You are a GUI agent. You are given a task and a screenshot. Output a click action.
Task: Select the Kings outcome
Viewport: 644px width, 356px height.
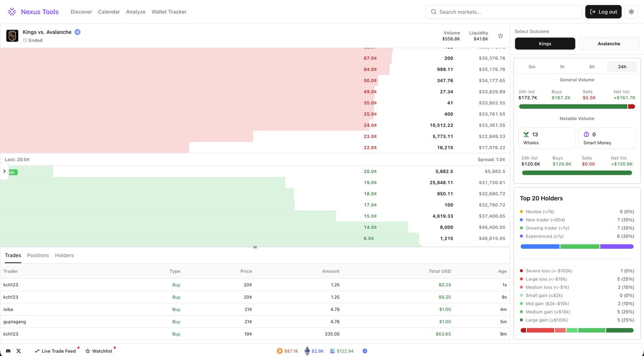545,43
